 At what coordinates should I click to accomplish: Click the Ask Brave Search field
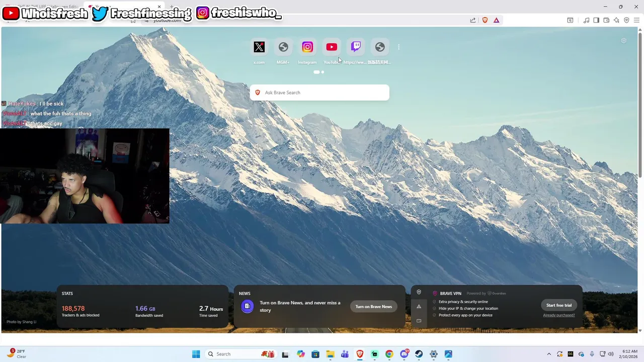[x=319, y=93]
